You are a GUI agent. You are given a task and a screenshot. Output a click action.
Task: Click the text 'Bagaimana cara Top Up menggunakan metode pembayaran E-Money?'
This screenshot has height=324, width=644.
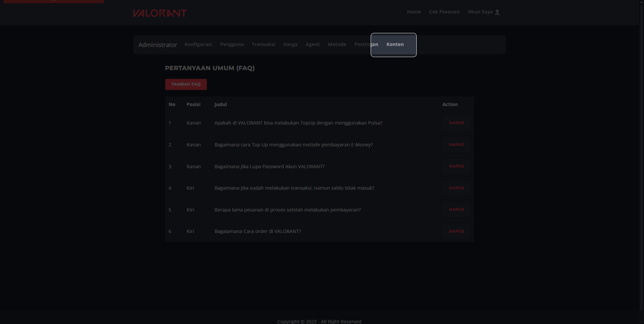293,145
